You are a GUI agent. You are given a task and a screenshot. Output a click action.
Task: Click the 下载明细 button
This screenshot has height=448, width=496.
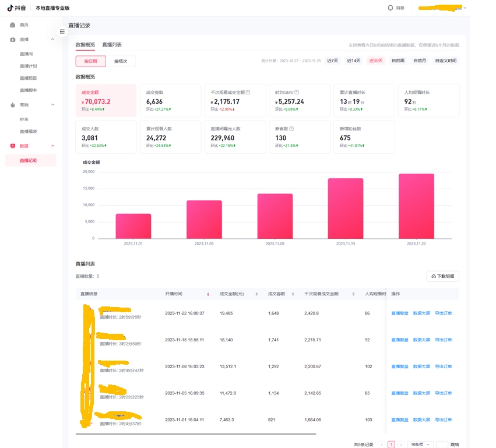(442, 276)
